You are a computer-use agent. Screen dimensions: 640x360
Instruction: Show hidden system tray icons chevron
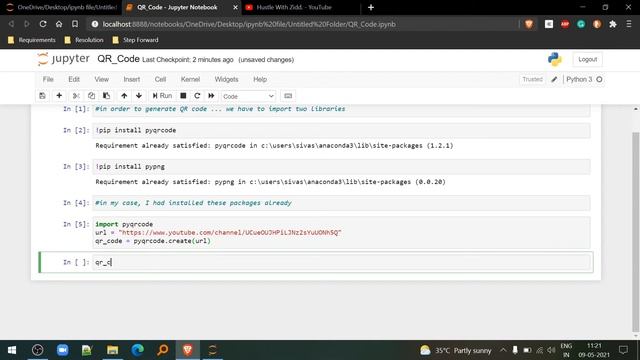coord(503,350)
